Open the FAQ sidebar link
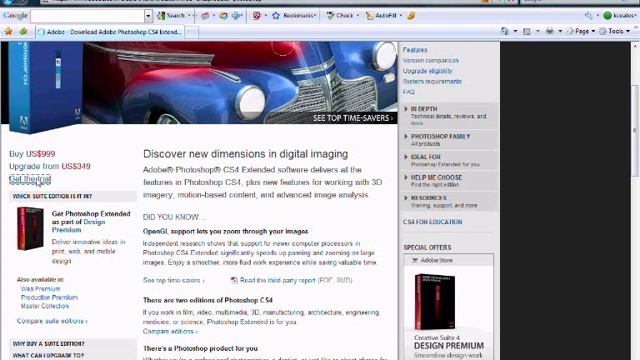This screenshot has height=360, width=640. [x=409, y=92]
